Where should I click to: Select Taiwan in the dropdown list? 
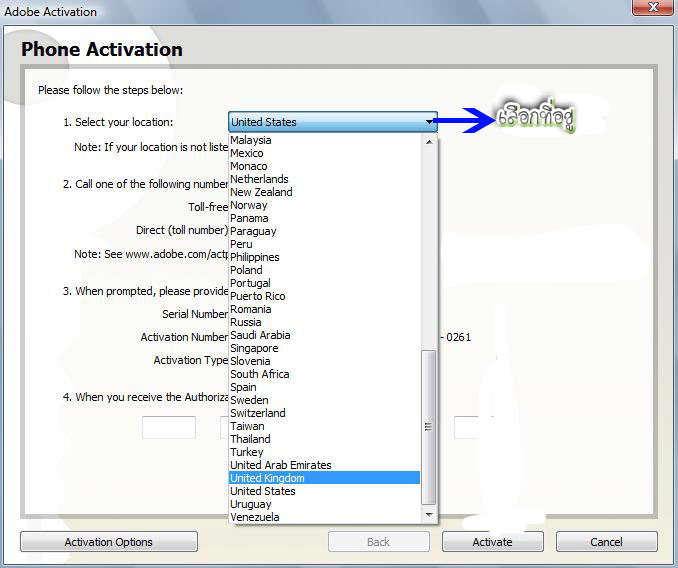pyautogui.click(x=325, y=426)
